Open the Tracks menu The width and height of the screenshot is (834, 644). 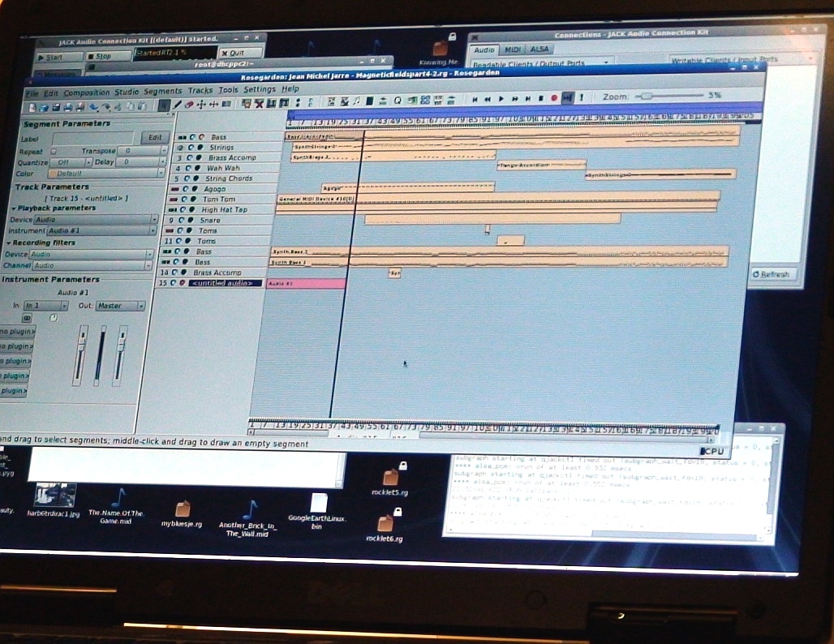pyautogui.click(x=200, y=90)
